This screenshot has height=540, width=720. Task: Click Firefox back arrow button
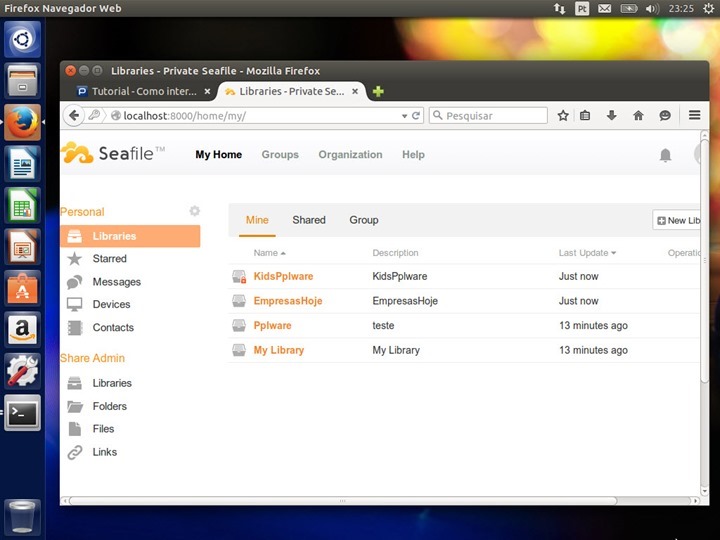pos(74,115)
